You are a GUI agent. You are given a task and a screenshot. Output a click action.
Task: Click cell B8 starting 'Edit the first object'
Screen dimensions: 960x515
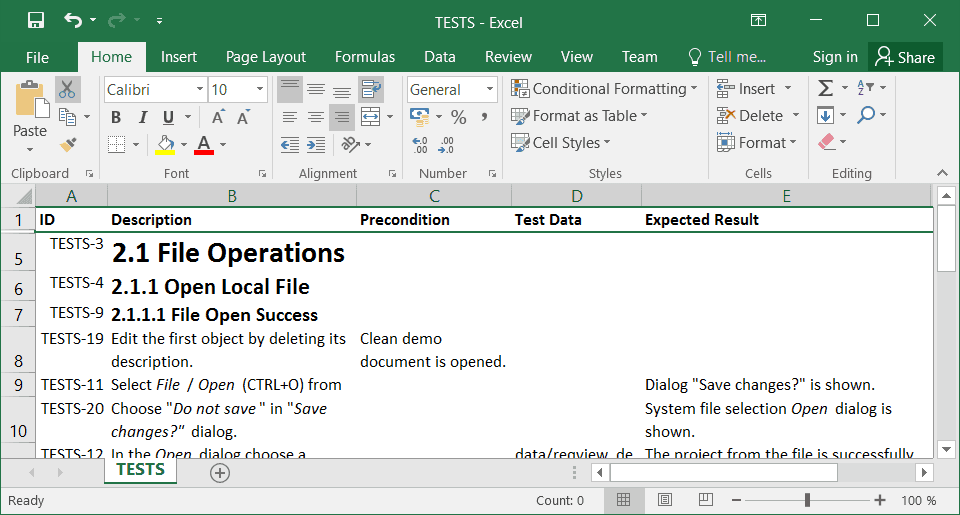click(x=231, y=350)
